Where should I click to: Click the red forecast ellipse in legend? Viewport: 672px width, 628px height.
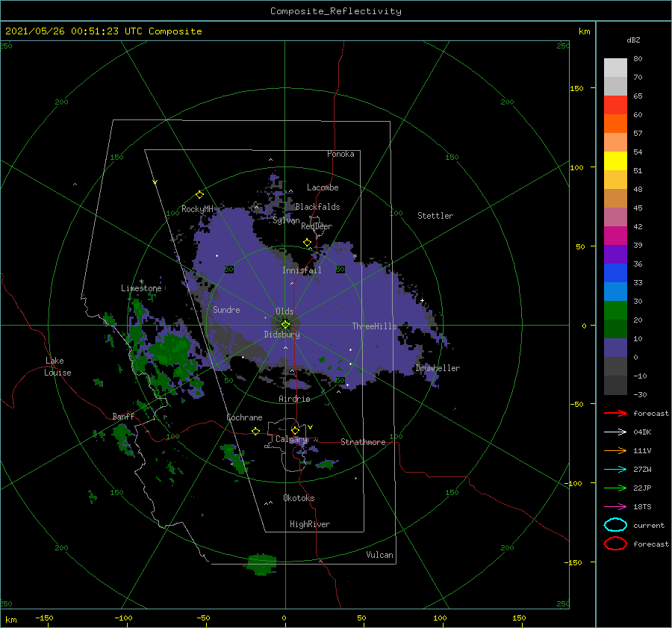point(615,544)
